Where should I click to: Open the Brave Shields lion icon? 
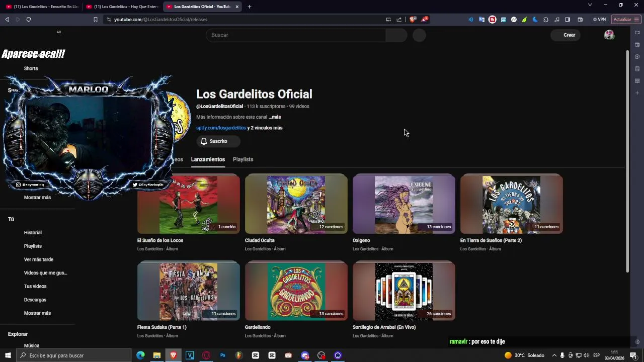pyautogui.click(x=413, y=20)
